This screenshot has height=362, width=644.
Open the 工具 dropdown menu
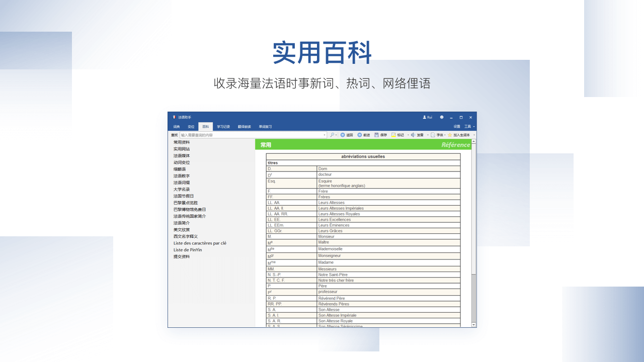pos(468,126)
